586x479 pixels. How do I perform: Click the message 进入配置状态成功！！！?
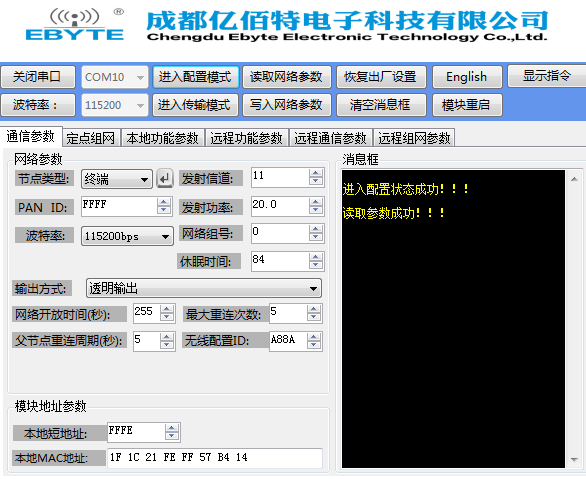tap(406, 189)
